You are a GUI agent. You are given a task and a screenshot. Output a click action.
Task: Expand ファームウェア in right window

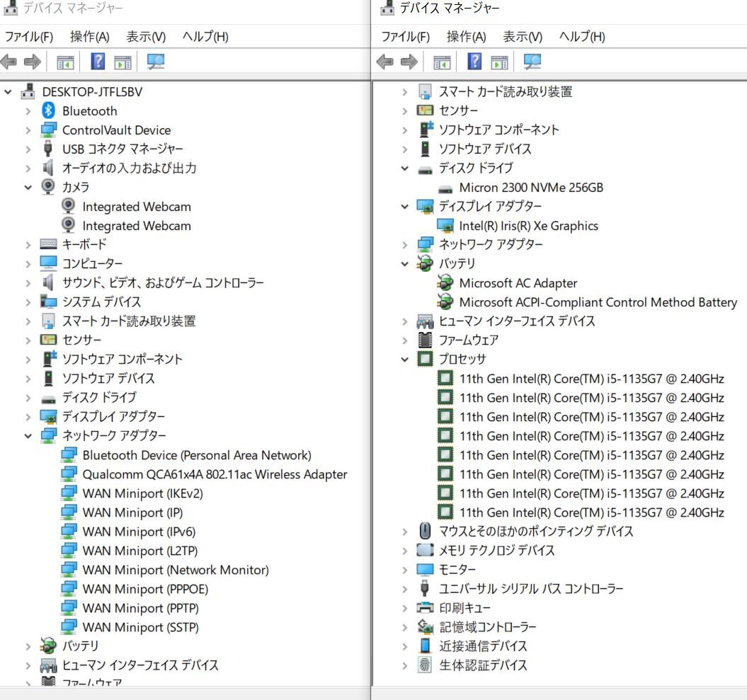pyautogui.click(x=405, y=340)
